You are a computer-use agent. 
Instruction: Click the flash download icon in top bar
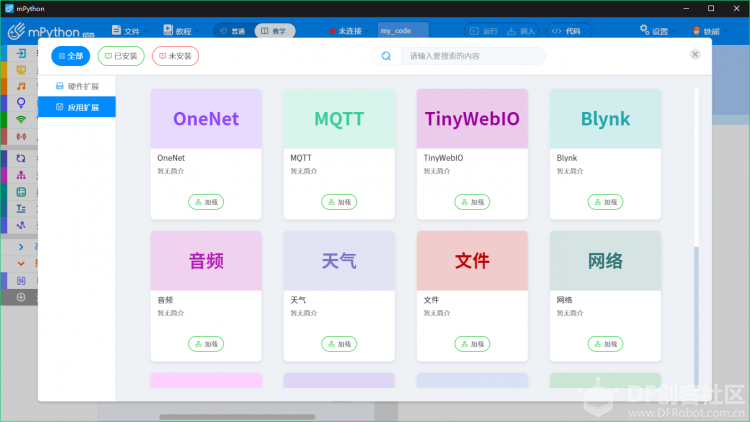pos(511,31)
